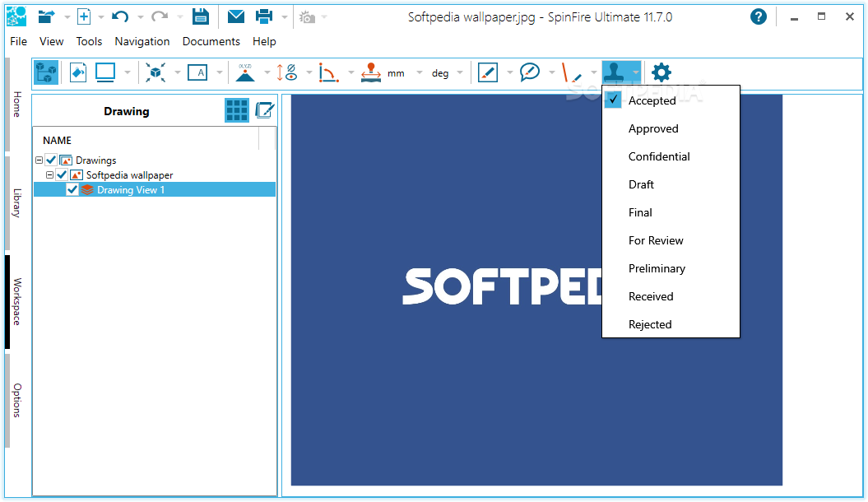Open the Documents menu
Screen dimensions: 868x502
point(211,41)
